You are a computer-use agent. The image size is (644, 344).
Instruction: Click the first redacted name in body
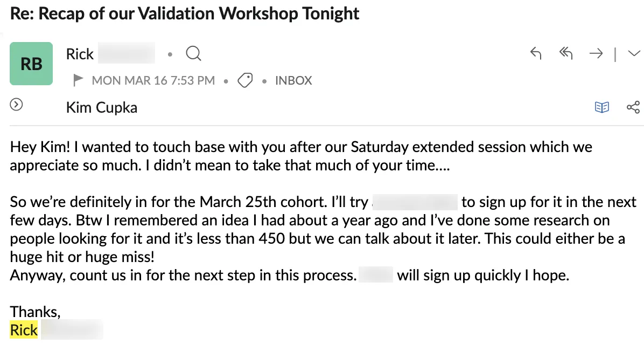pyautogui.click(x=414, y=203)
